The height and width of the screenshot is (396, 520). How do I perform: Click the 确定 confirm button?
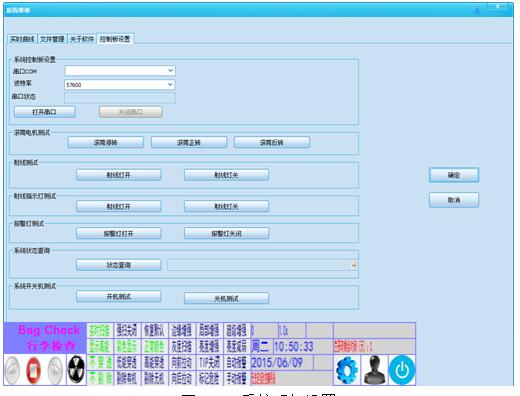(x=454, y=175)
